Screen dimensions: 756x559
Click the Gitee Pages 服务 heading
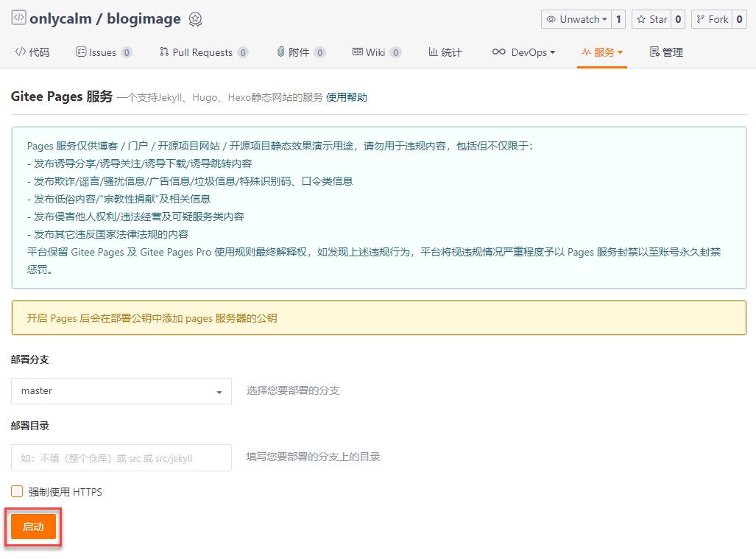(x=62, y=96)
